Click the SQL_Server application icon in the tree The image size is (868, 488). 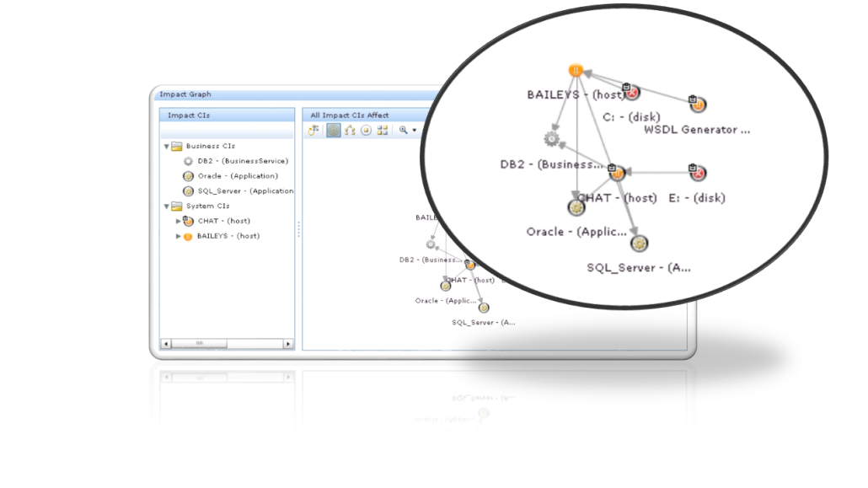(188, 191)
